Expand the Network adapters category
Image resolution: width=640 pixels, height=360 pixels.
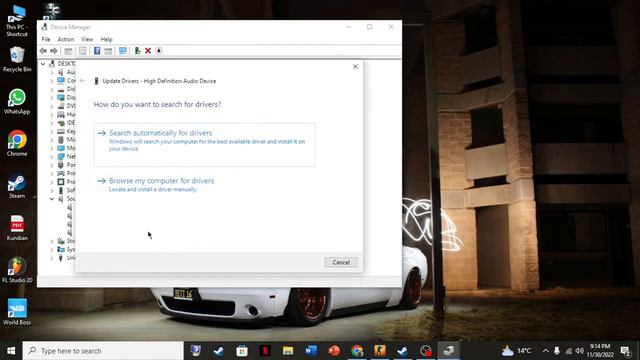click(52, 157)
